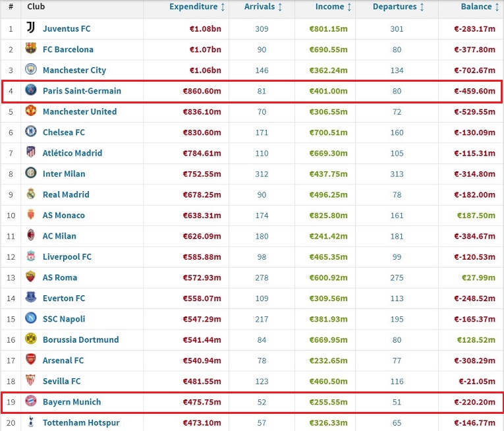Click the Manchester United crest icon
The width and height of the screenshot is (504, 431).
click(x=31, y=110)
